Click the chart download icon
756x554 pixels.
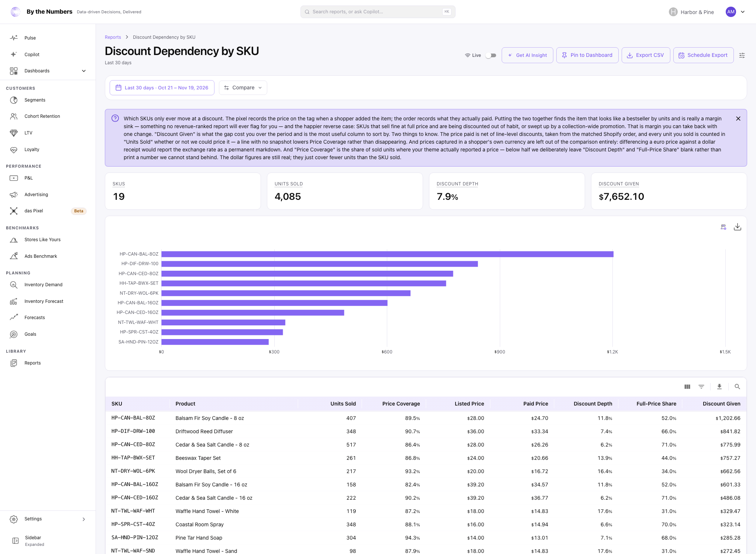(738, 227)
